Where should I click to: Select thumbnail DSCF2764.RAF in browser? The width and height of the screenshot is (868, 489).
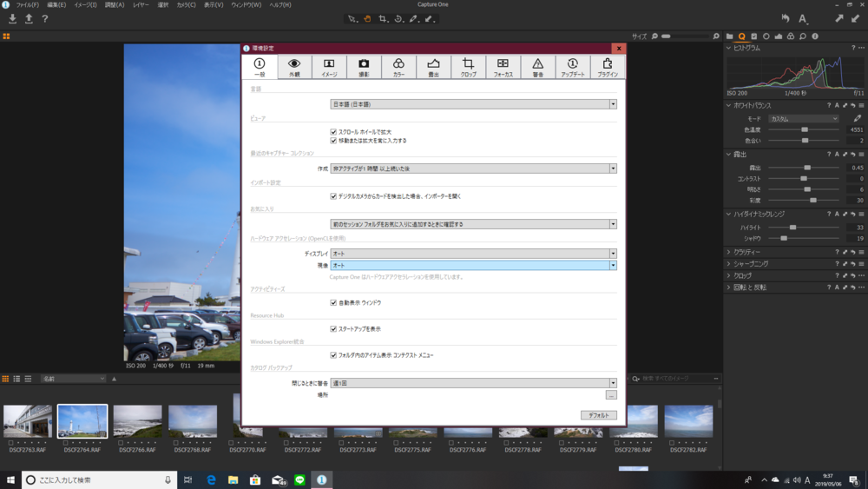pyautogui.click(x=82, y=421)
